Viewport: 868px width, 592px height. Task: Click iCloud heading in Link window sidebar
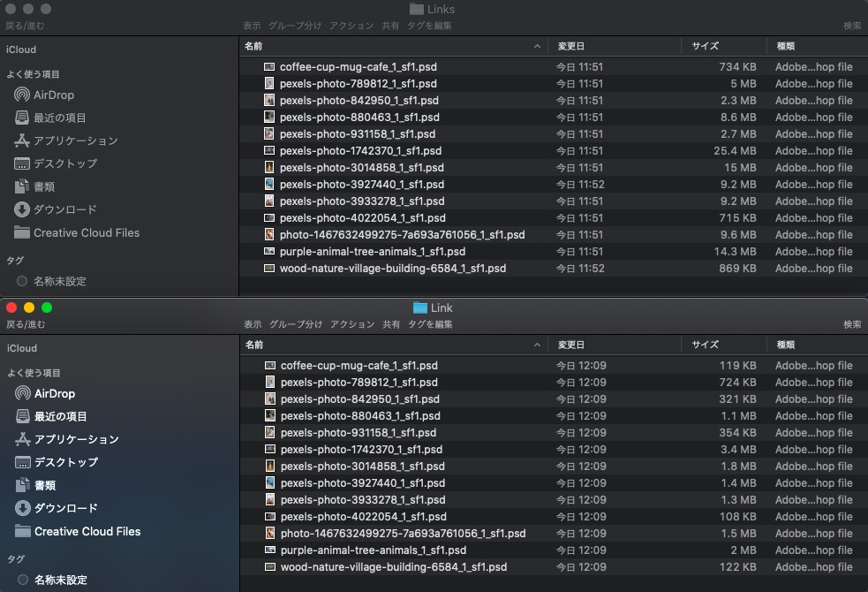21,348
